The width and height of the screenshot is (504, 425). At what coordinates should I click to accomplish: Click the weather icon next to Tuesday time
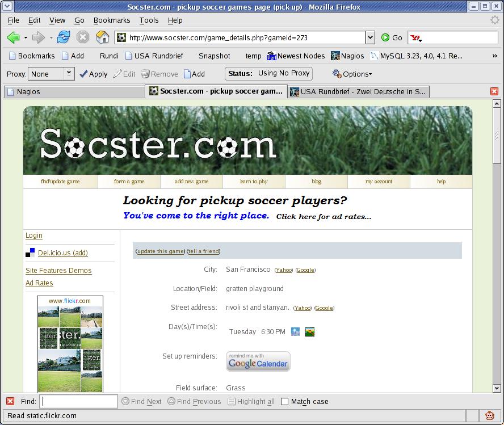point(295,332)
